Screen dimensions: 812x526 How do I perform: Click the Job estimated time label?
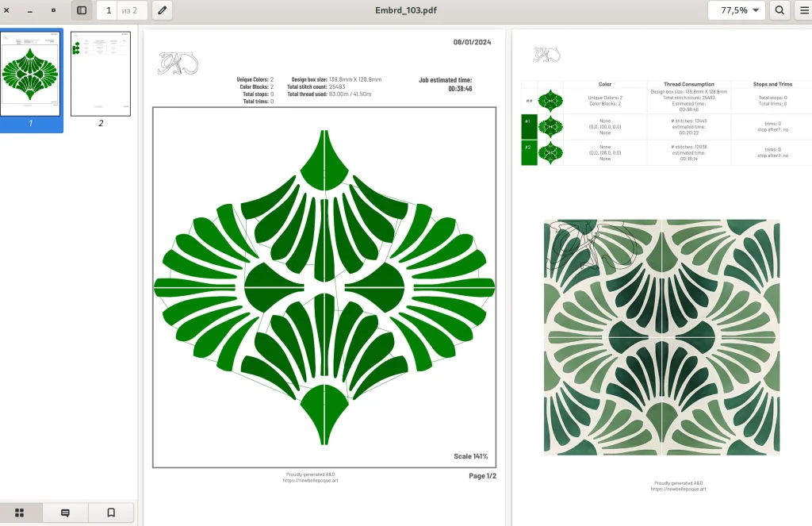pyautogui.click(x=446, y=80)
